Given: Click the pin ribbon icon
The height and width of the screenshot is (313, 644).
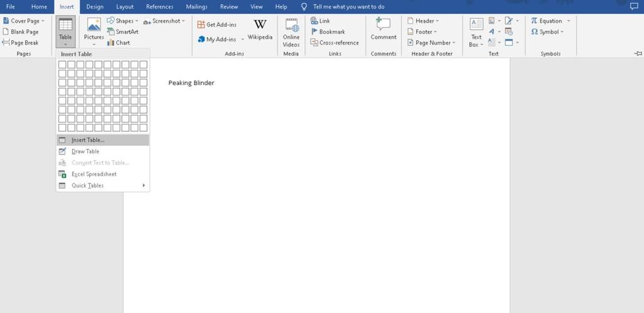Looking at the screenshot, I should pos(638,53).
